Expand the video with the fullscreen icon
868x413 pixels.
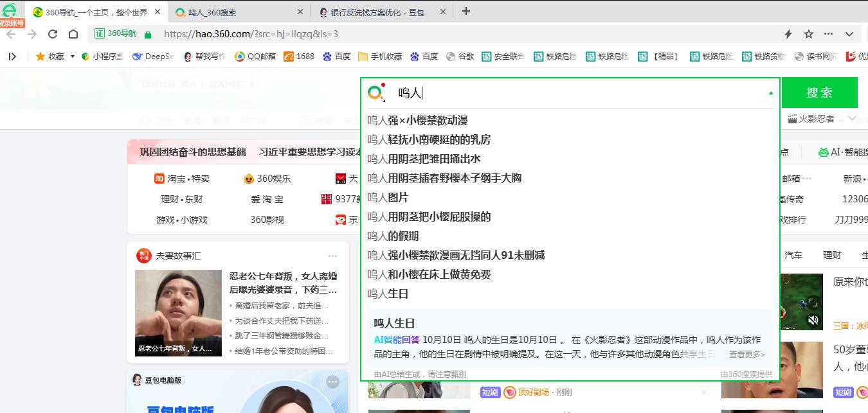813,302
